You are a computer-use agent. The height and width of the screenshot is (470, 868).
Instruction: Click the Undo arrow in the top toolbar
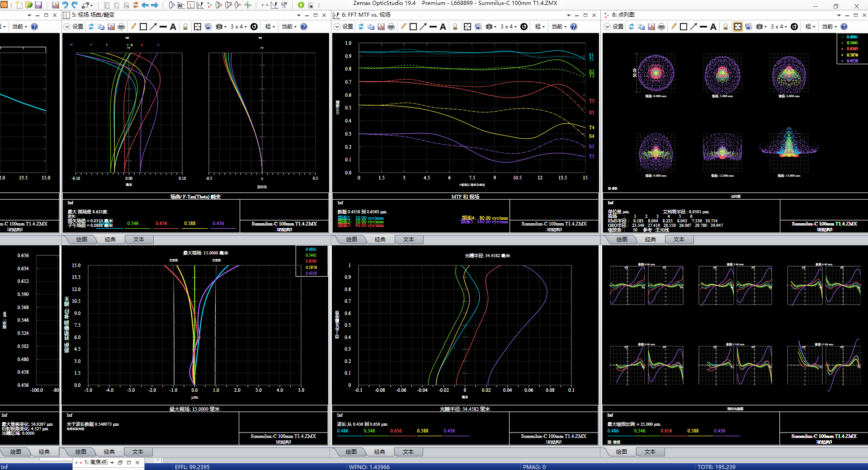pyautogui.click(x=65, y=5)
